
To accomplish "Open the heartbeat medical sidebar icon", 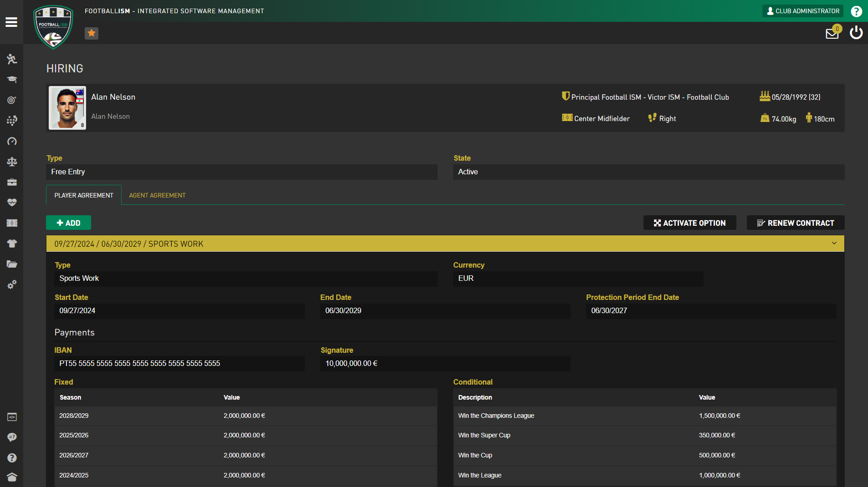I will pyautogui.click(x=12, y=203).
